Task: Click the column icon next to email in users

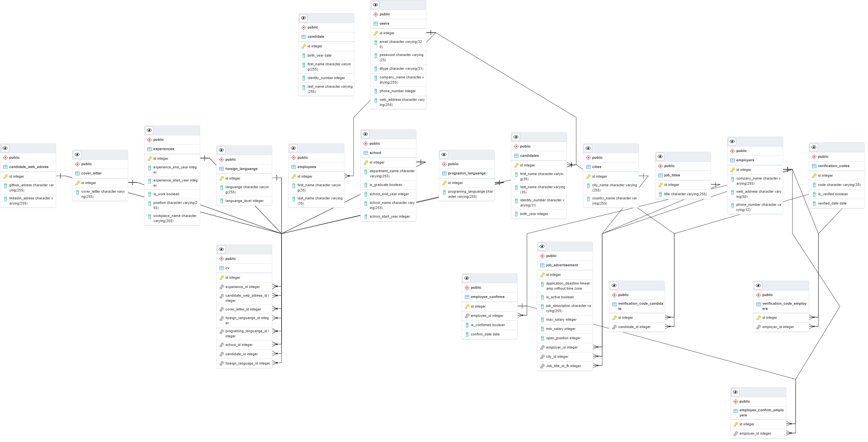Action: (375, 43)
